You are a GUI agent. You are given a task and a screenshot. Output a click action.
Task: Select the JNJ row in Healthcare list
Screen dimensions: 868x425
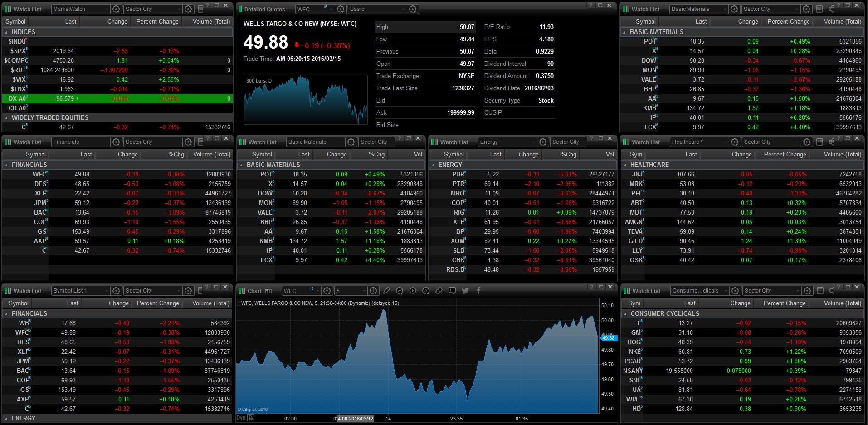[742, 175]
